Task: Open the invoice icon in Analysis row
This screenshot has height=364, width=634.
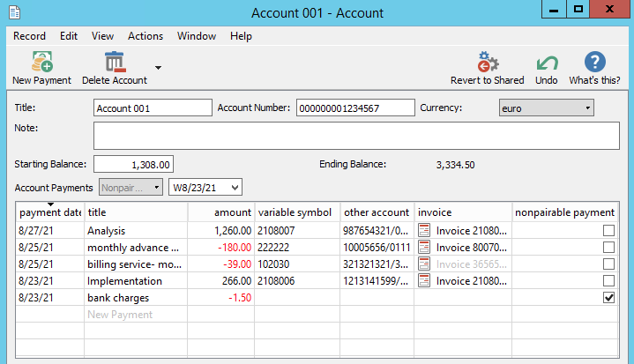Action: tap(424, 230)
